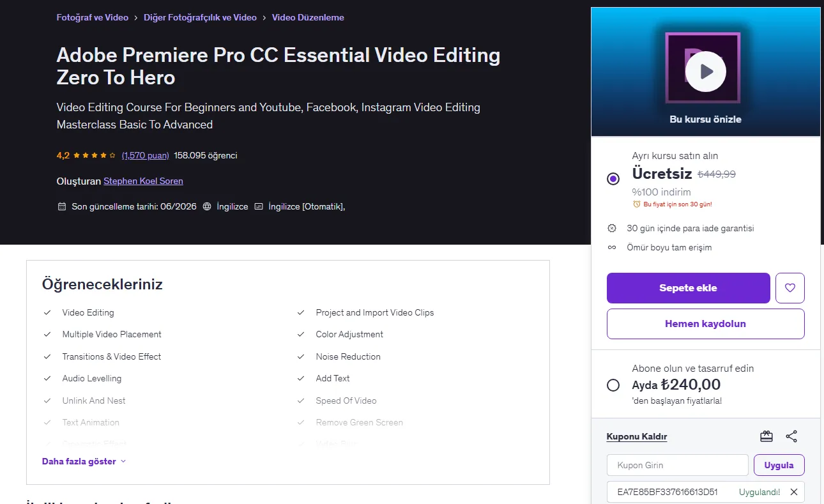This screenshot has width=824, height=504.
Task: Click the alarm clock icon beside price warning
Action: pos(636,204)
